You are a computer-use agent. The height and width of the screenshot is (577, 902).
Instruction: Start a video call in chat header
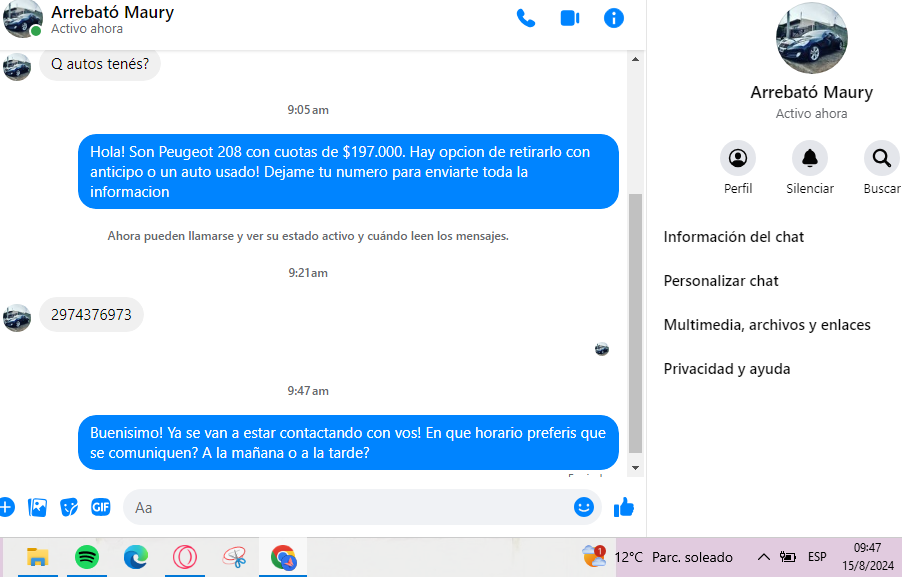point(570,18)
